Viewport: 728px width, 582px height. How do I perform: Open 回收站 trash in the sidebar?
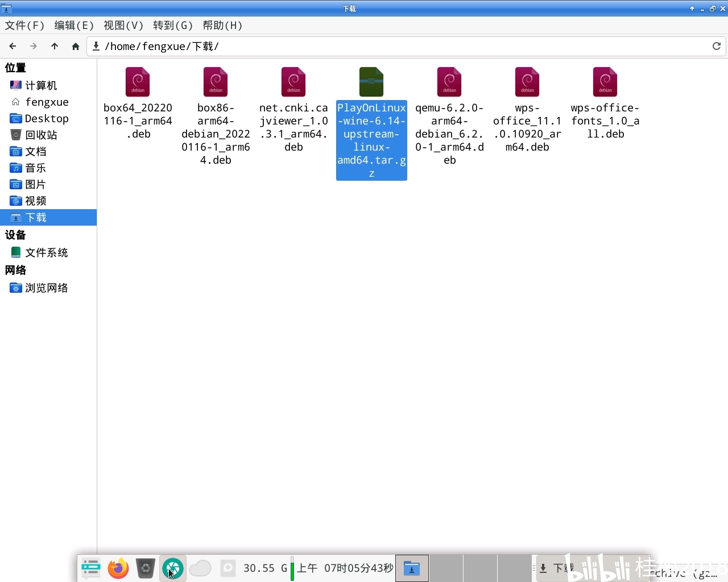(x=48, y=135)
